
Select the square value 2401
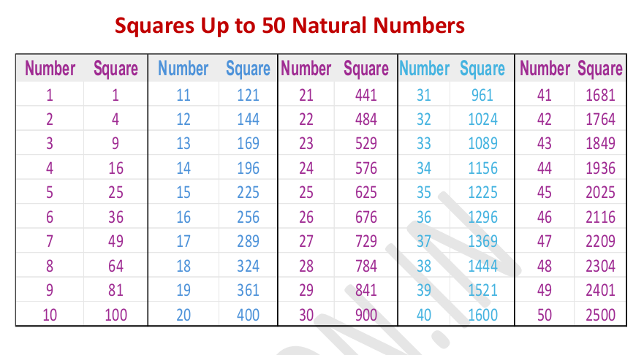(x=600, y=290)
